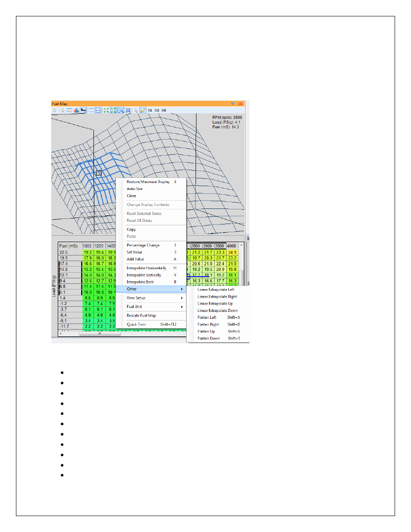Click the 3500 RPM column header

pyautogui.click(x=220, y=246)
